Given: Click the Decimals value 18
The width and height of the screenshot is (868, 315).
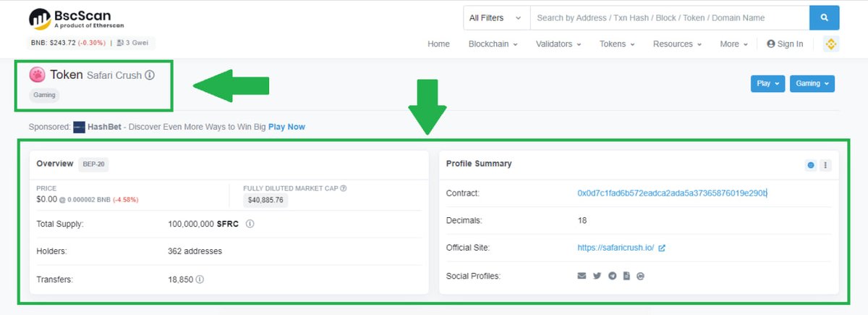Looking at the screenshot, I should pyautogui.click(x=582, y=220).
